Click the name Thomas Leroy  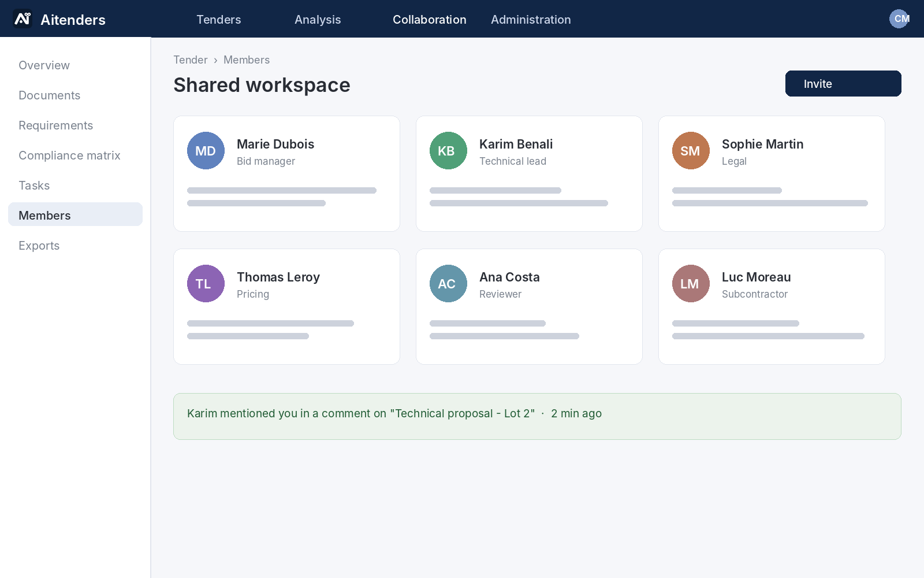coord(278,277)
